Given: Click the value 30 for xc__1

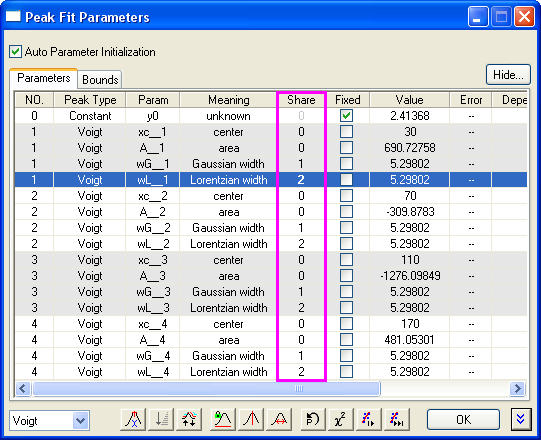Looking at the screenshot, I should tap(410, 131).
